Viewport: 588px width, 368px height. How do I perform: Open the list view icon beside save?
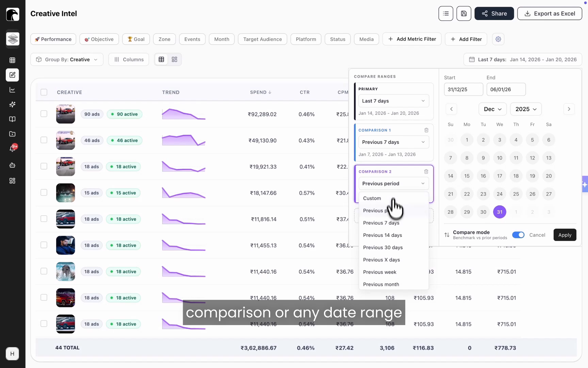446,14
